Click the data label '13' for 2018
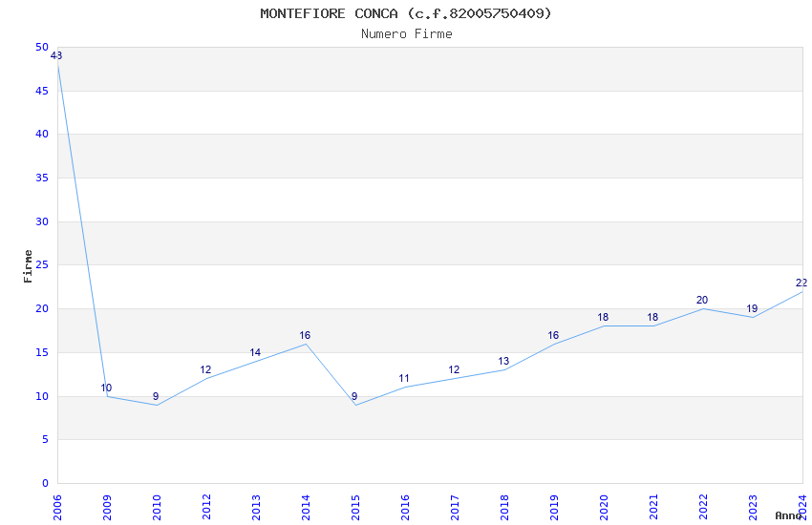The width and height of the screenshot is (812, 525). (503, 361)
